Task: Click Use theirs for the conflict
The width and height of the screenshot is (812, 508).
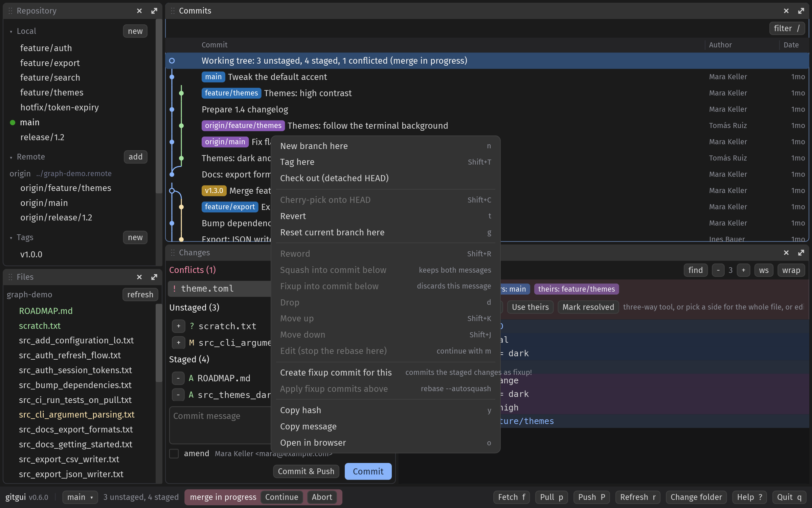Action: click(x=530, y=307)
